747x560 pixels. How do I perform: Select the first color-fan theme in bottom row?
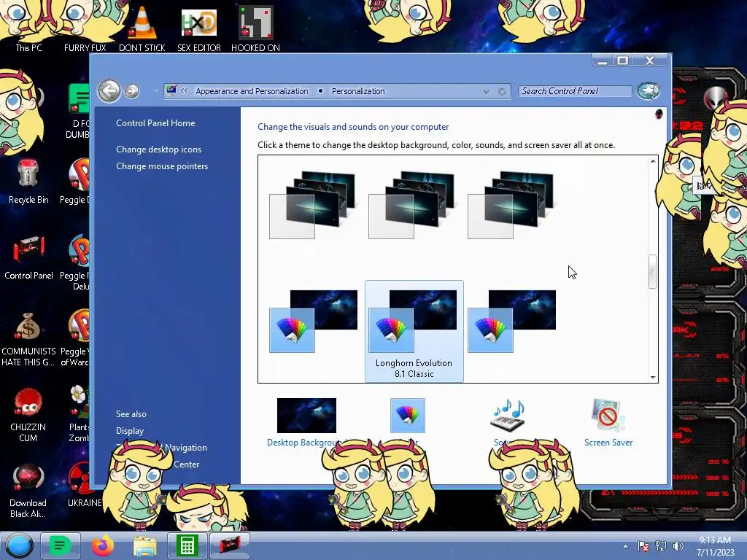(x=314, y=322)
